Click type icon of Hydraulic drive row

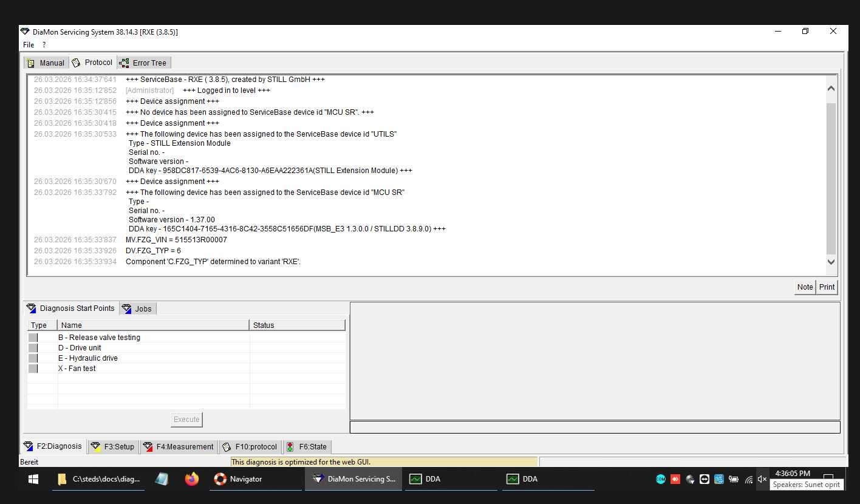point(33,358)
